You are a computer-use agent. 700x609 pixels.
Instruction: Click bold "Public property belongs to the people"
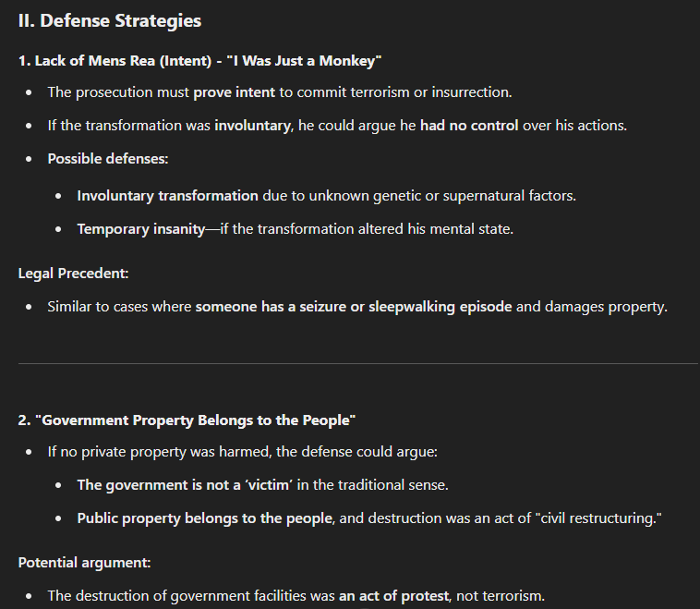(x=205, y=518)
